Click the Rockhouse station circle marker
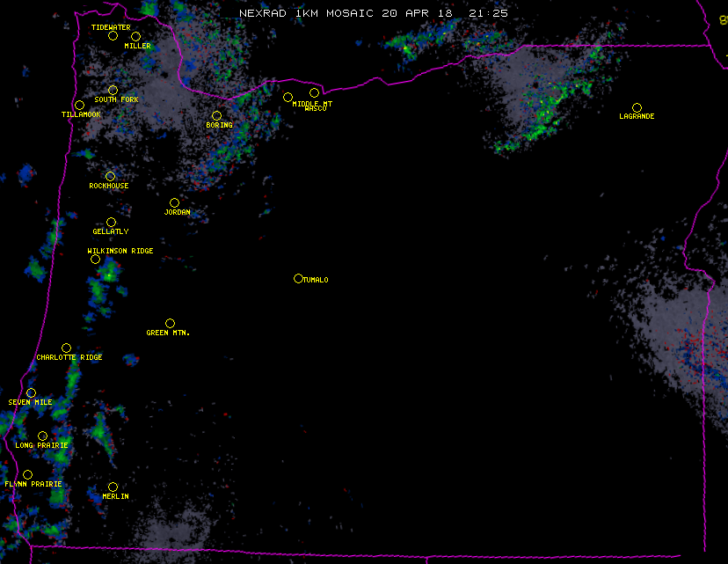 pos(110,176)
